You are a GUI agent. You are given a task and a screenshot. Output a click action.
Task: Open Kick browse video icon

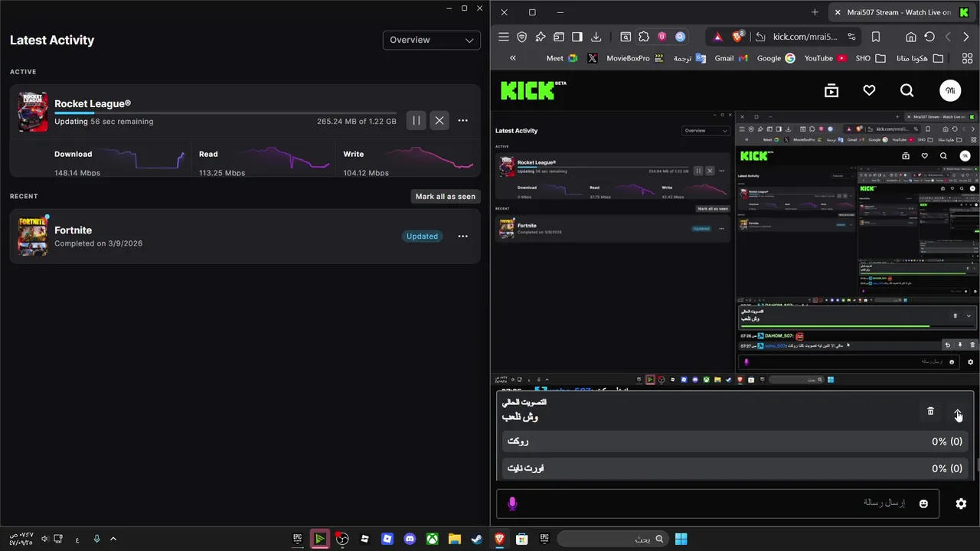tap(831, 90)
